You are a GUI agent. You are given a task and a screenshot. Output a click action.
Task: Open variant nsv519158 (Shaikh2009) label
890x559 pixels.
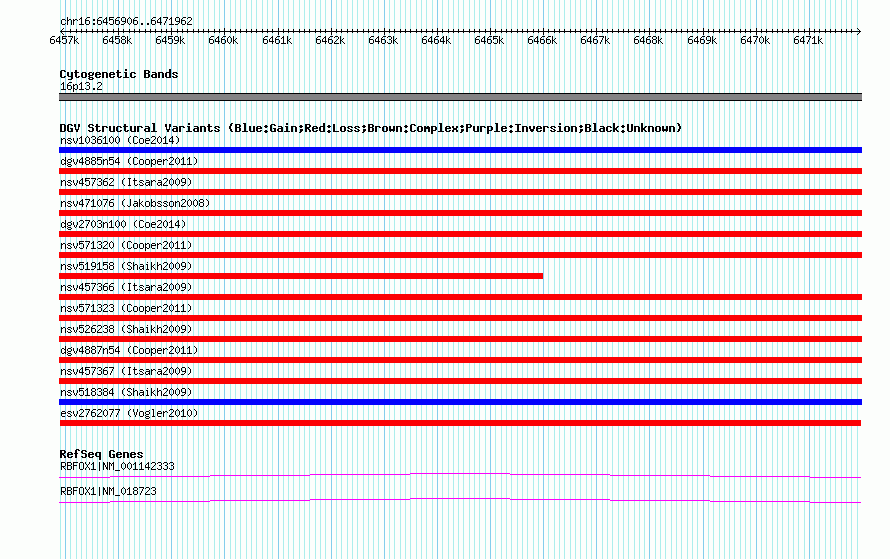[x=126, y=266]
